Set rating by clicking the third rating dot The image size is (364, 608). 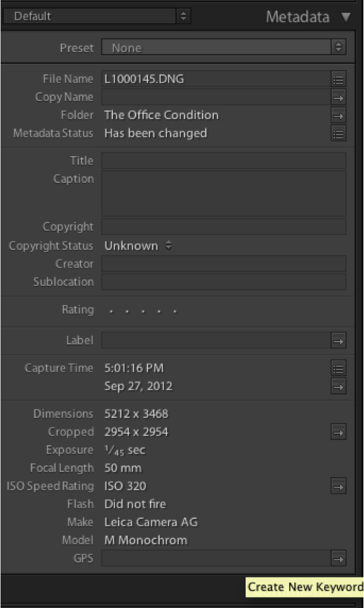[x=143, y=311]
